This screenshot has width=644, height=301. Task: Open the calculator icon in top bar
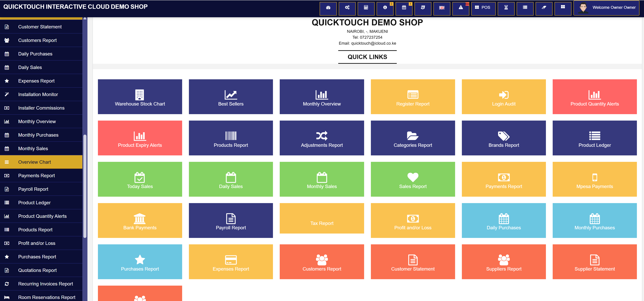[x=366, y=8]
